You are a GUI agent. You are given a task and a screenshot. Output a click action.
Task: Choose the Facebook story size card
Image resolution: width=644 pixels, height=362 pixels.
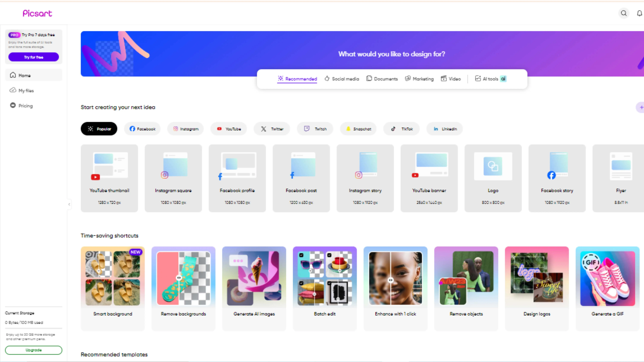point(557,178)
